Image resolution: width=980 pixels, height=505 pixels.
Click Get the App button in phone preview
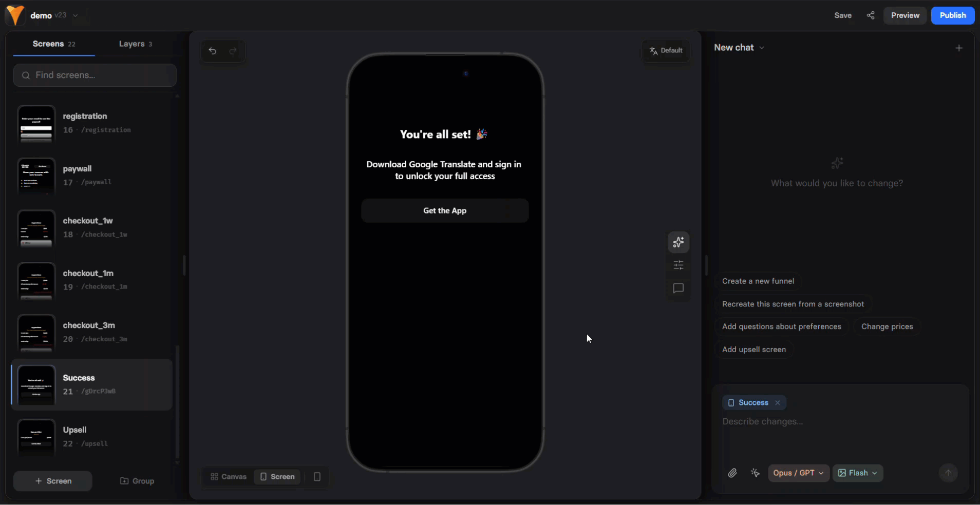point(445,211)
